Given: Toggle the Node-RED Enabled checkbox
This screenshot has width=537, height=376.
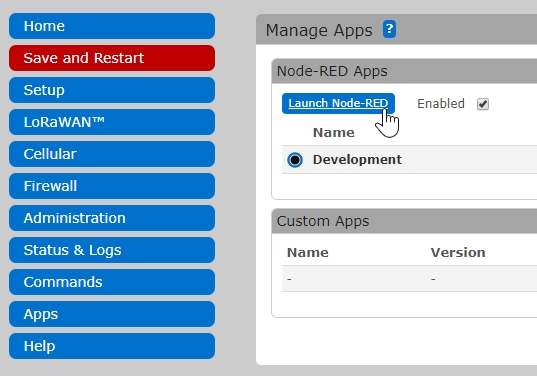Looking at the screenshot, I should (483, 104).
